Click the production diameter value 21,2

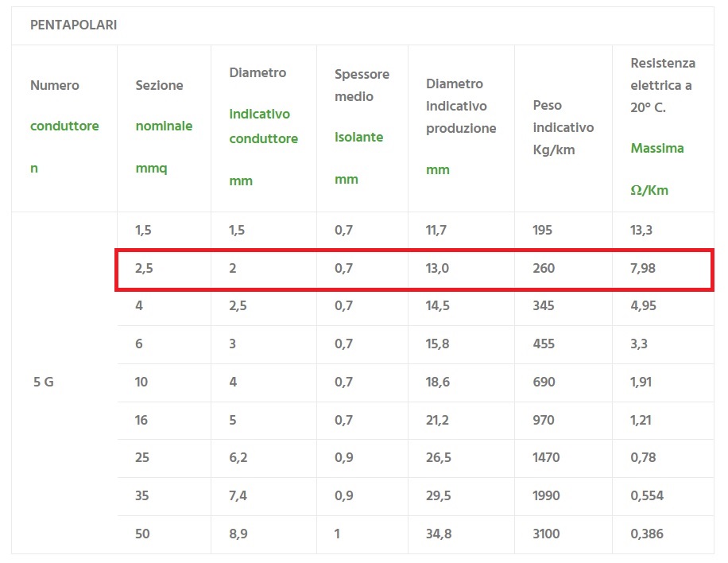[x=437, y=420]
